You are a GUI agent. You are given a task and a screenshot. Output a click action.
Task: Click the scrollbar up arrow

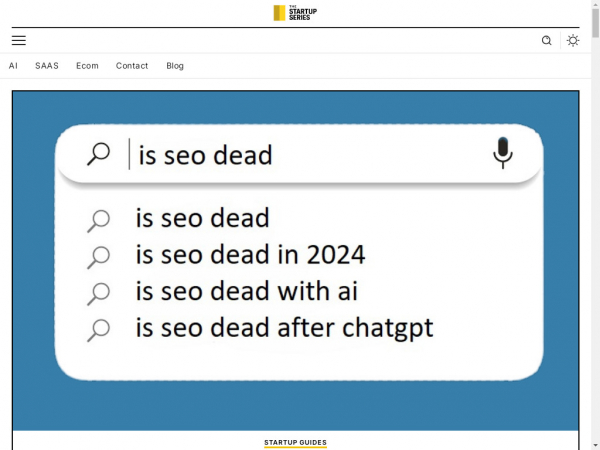click(595, 4)
